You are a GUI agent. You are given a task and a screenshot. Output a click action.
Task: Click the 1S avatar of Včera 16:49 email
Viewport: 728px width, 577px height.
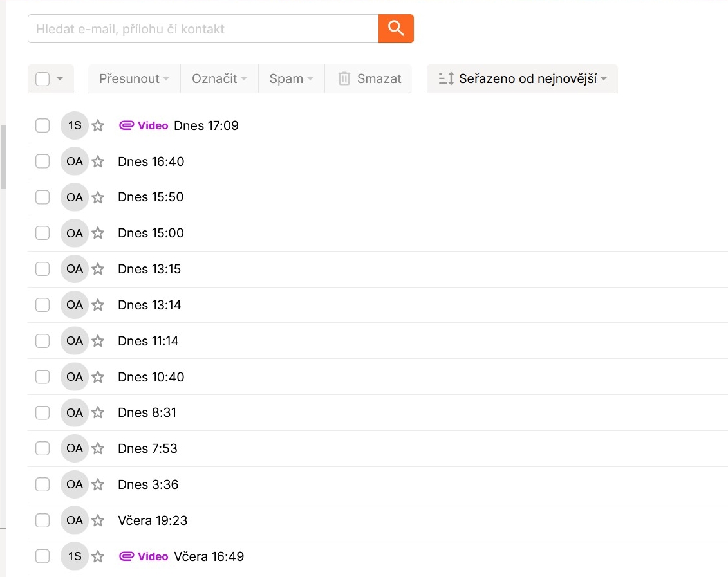pyautogui.click(x=74, y=556)
